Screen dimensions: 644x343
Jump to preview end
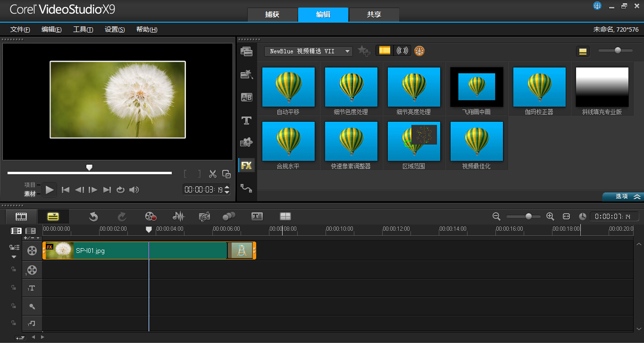(x=107, y=190)
